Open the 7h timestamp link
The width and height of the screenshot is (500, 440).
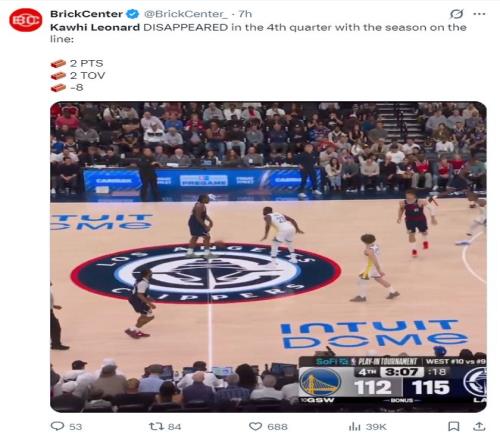[245, 14]
